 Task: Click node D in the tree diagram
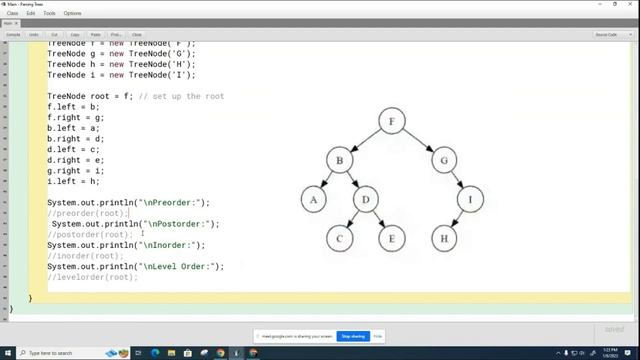pyautogui.click(x=366, y=199)
